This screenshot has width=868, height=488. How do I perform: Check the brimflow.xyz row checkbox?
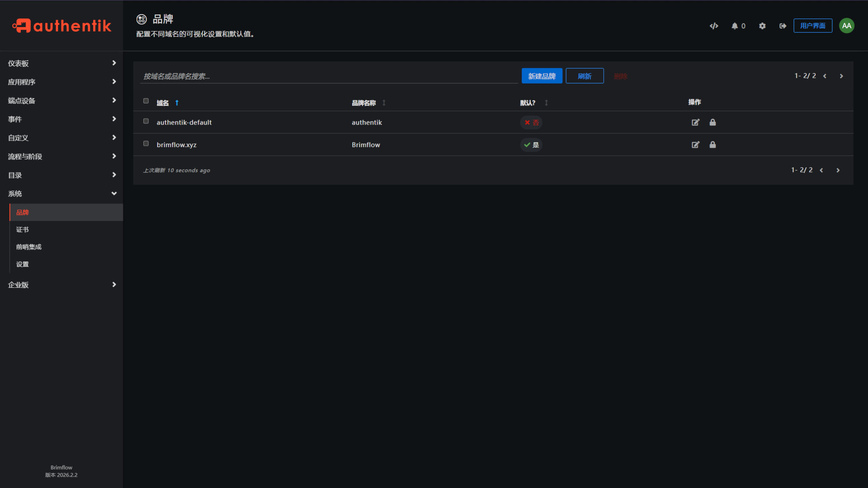[146, 144]
